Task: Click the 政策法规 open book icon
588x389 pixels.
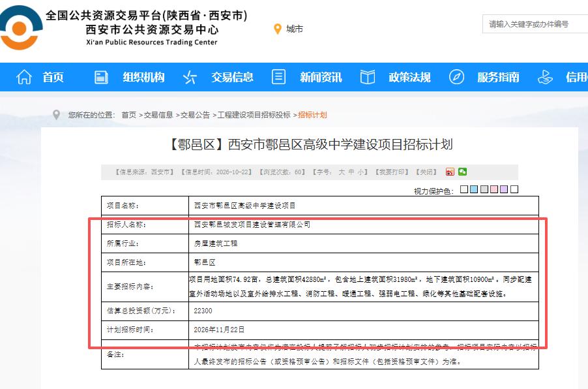Action: (x=368, y=77)
